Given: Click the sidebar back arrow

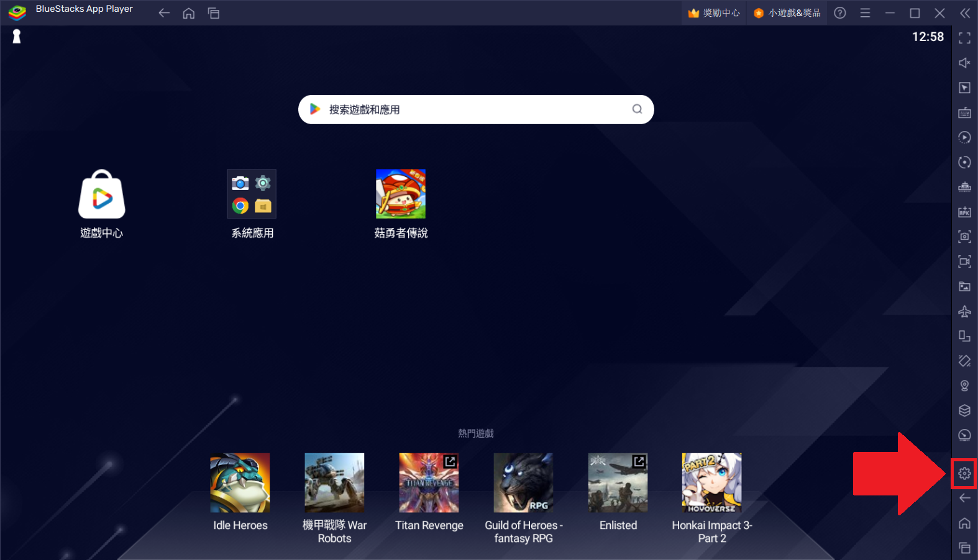Looking at the screenshot, I should pos(964,498).
